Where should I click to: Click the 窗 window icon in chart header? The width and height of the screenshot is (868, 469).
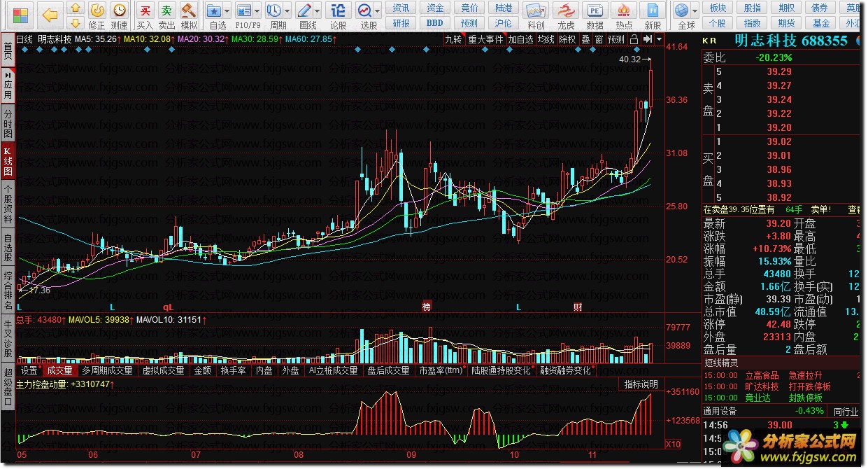click(599, 39)
